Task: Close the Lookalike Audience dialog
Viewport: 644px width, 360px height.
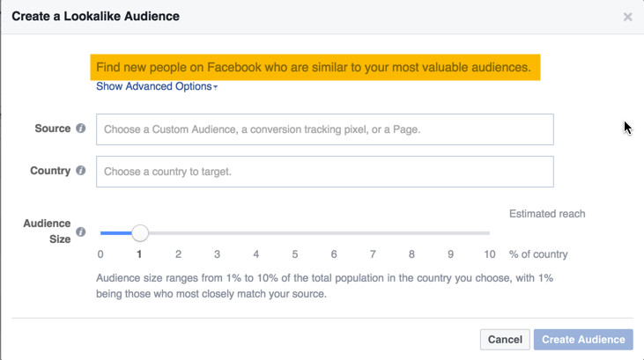Action: coord(627,17)
